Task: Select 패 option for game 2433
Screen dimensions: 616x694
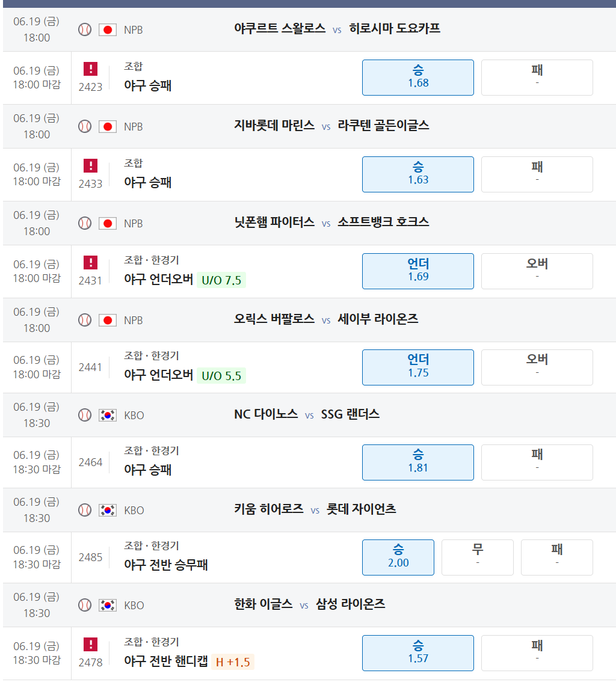Action: point(537,174)
